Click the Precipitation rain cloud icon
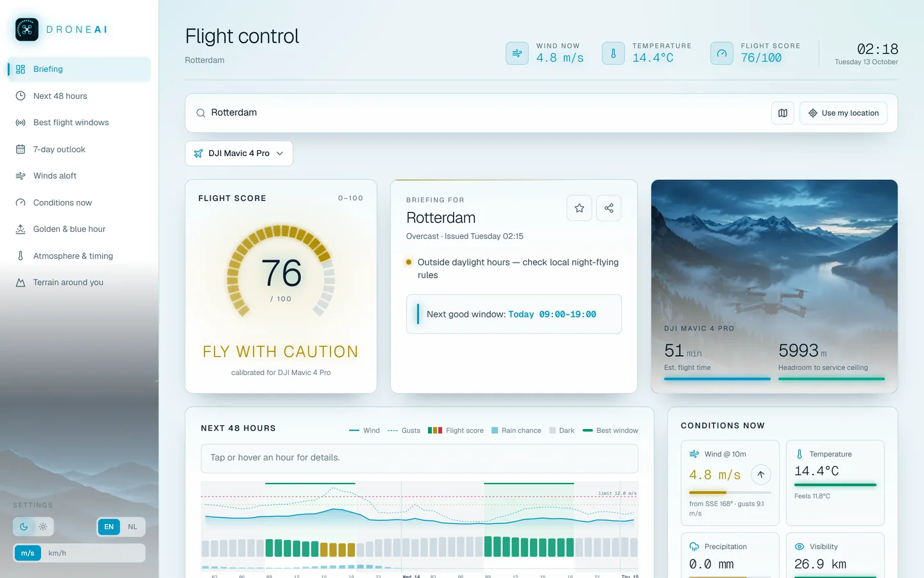This screenshot has height=578, width=924. click(694, 547)
